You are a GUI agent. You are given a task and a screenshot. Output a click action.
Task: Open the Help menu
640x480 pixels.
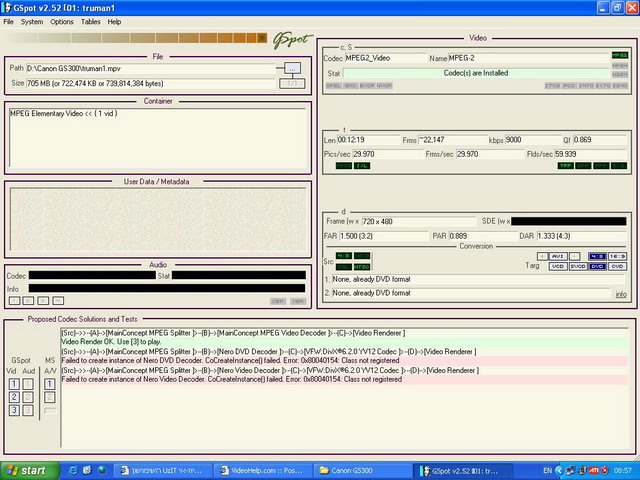pyautogui.click(x=114, y=22)
